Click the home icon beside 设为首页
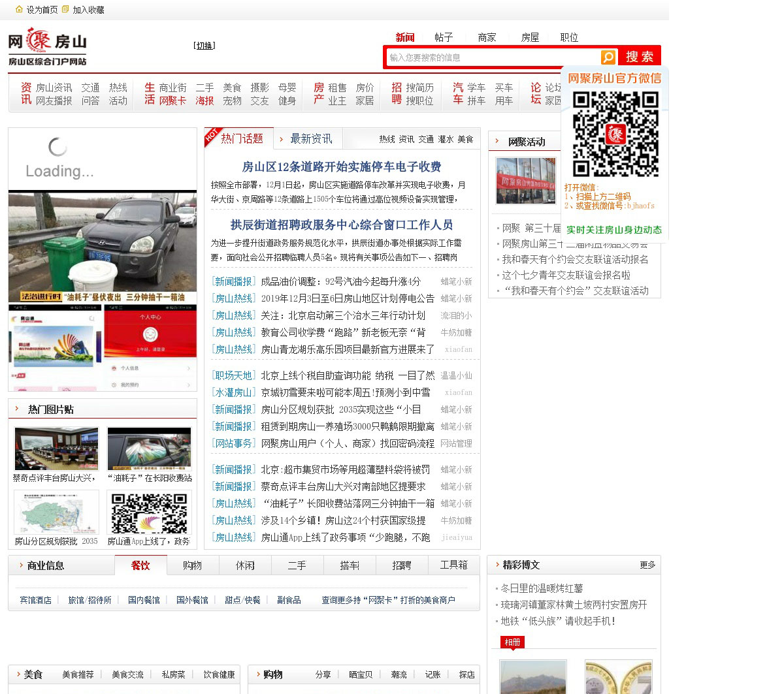 click(x=20, y=10)
